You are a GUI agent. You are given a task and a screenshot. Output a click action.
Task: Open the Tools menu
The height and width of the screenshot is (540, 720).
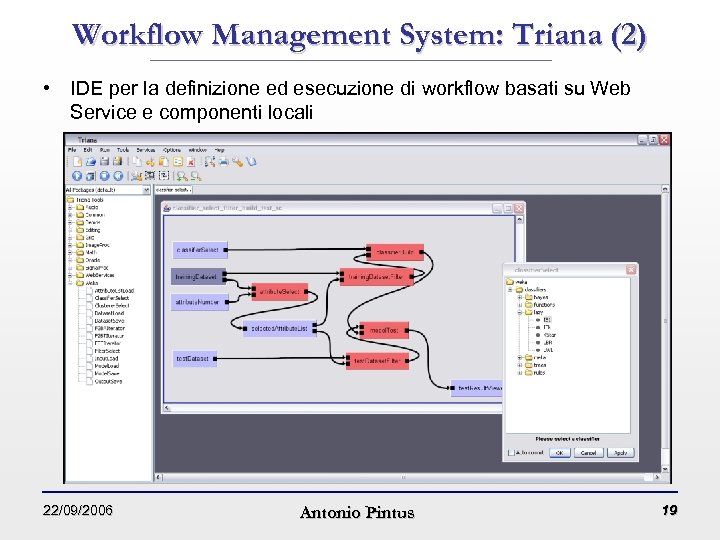click(123, 150)
